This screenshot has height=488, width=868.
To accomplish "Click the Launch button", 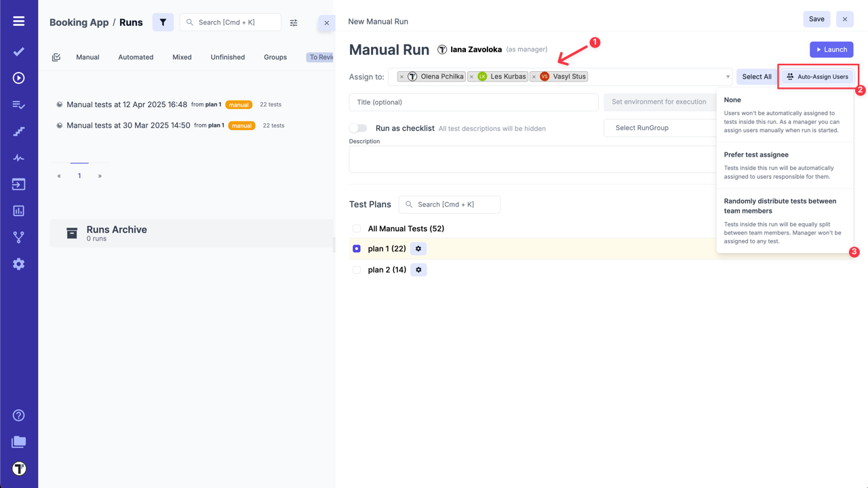I will [831, 49].
